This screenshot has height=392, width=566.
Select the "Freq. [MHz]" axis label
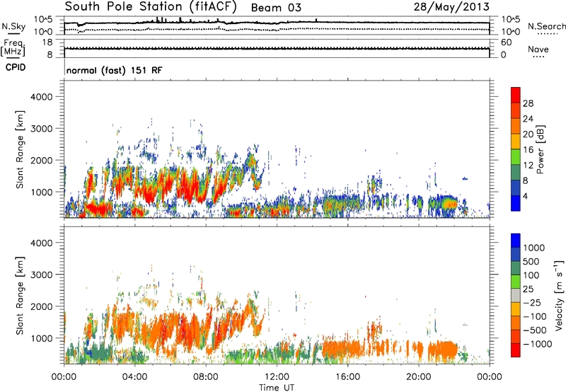[x=13, y=48]
